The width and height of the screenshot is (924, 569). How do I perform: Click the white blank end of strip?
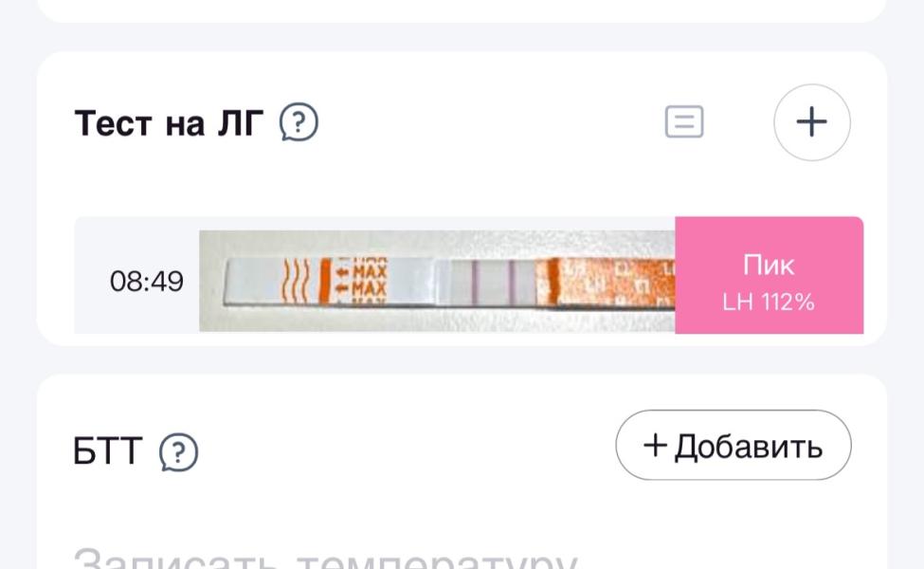pos(252,282)
